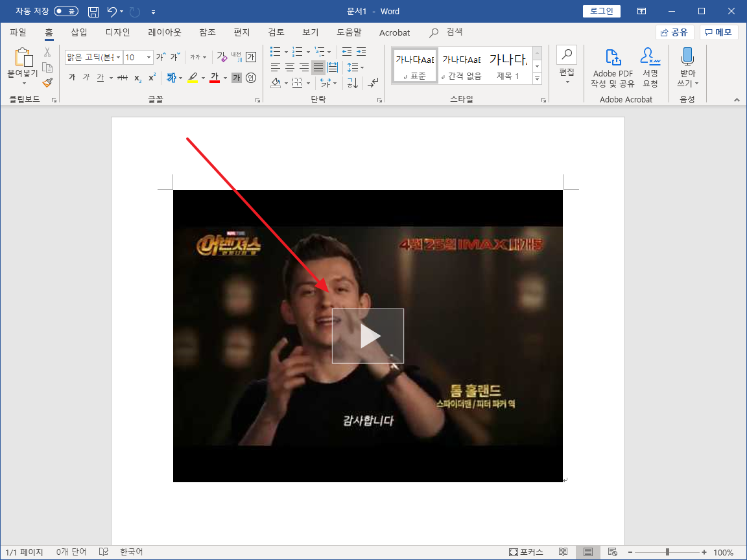Sort text with the sort icon
This screenshot has height=560, width=747.
click(x=353, y=83)
